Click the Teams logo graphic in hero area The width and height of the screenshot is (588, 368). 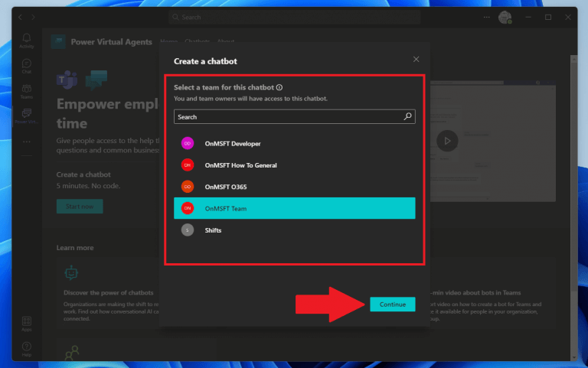(x=67, y=80)
